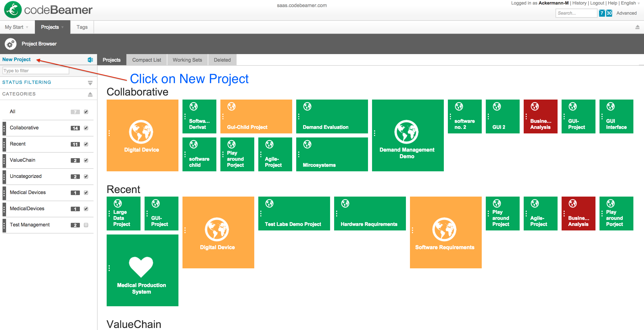The width and height of the screenshot is (644, 330).
Task: Click the drag handle on Test Management row
Action: (4, 225)
